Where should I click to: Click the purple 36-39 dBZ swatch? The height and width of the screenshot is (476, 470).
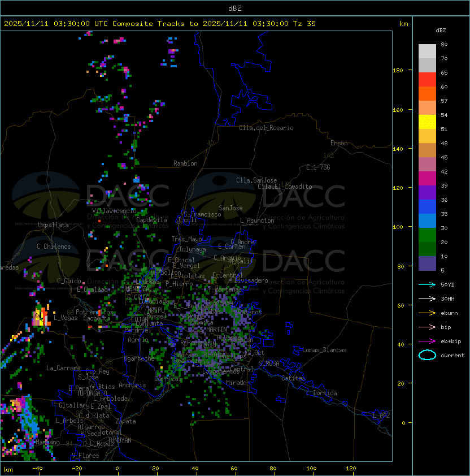427,192
